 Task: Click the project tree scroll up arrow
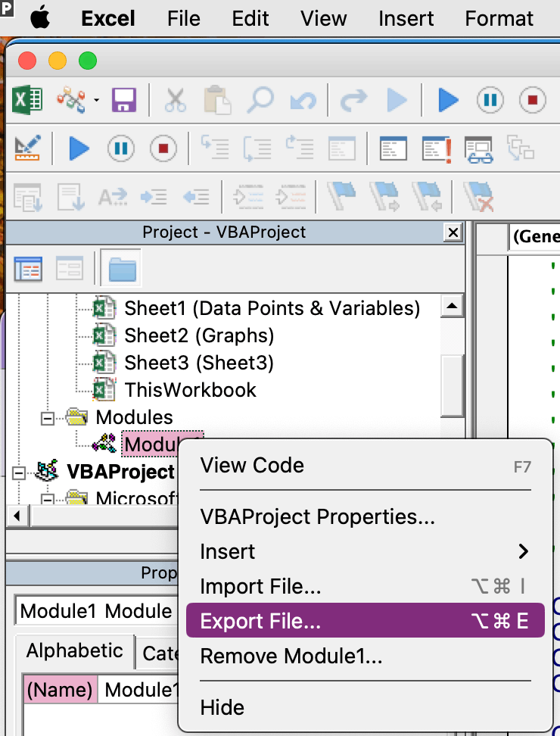452,306
